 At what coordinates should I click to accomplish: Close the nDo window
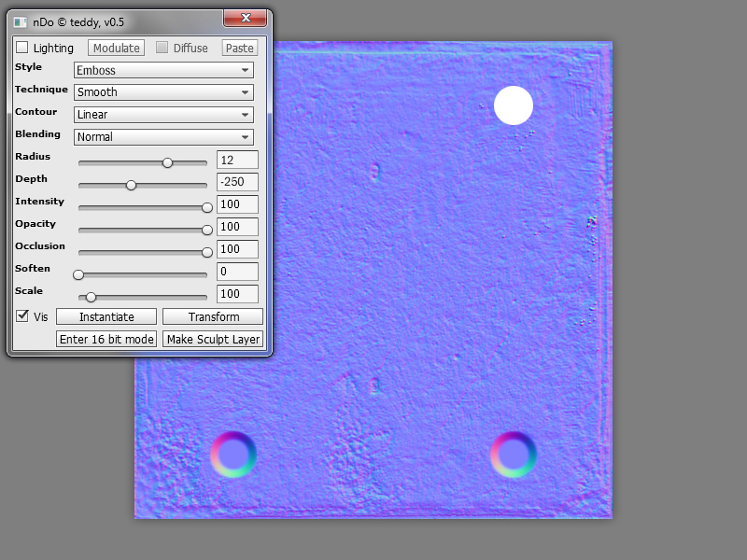click(x=246, y=18)
